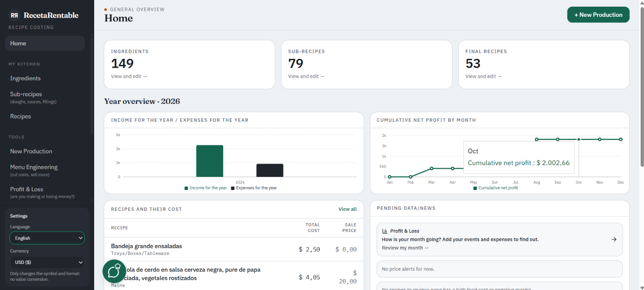Image resolution: width=644 pixels, height=290 pixels.
Task: Open Menu Engineering in the sidebar
Action: pos(34,170)
